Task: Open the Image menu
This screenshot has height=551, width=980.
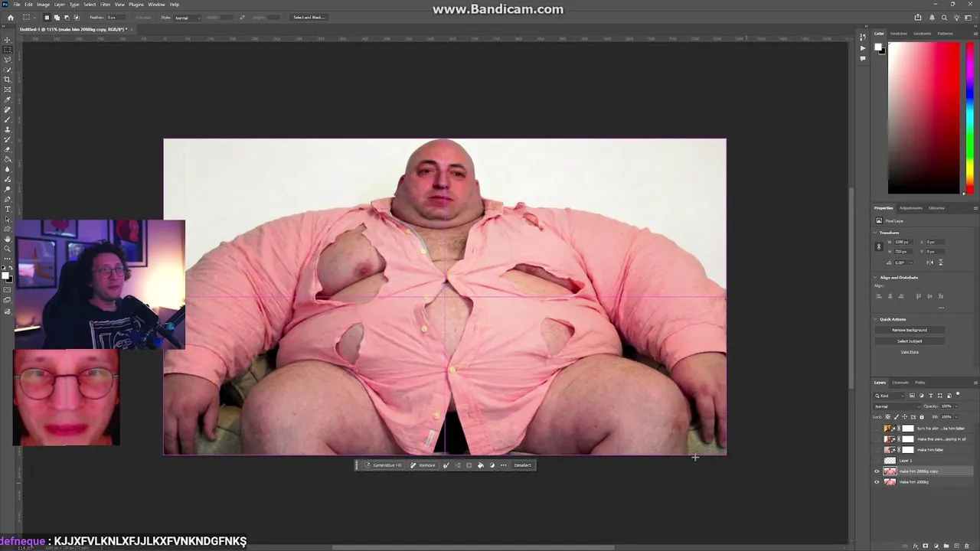Action: 44,5
